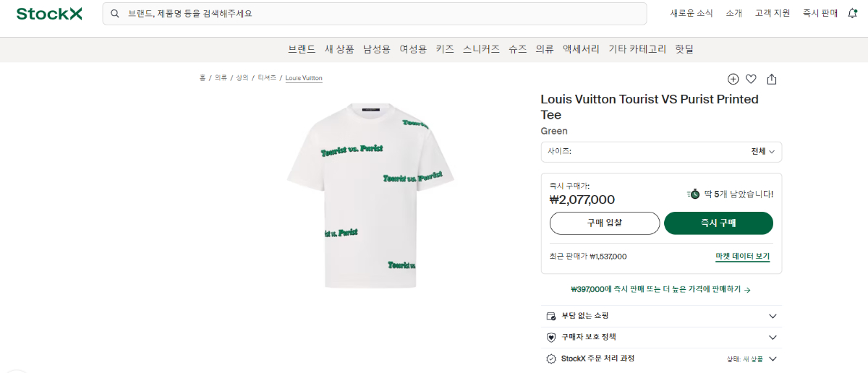Viewport: 868px width, 373px height.
Task: Click the notifications bell icon
Action: pyautogui.click(x=853, y=13)
